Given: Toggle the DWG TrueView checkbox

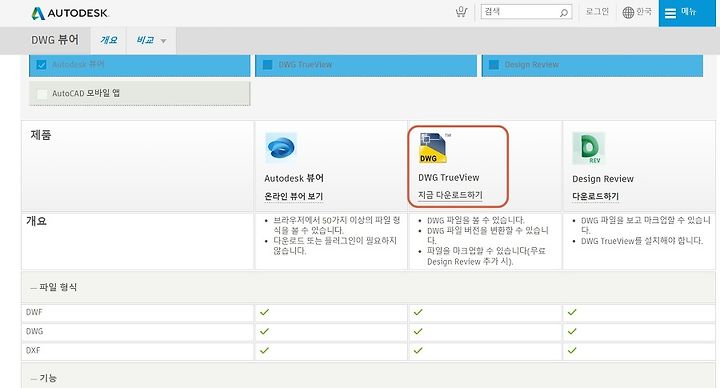Looking at the screenshot, I should pyautogui.click(x=267, y=65).
